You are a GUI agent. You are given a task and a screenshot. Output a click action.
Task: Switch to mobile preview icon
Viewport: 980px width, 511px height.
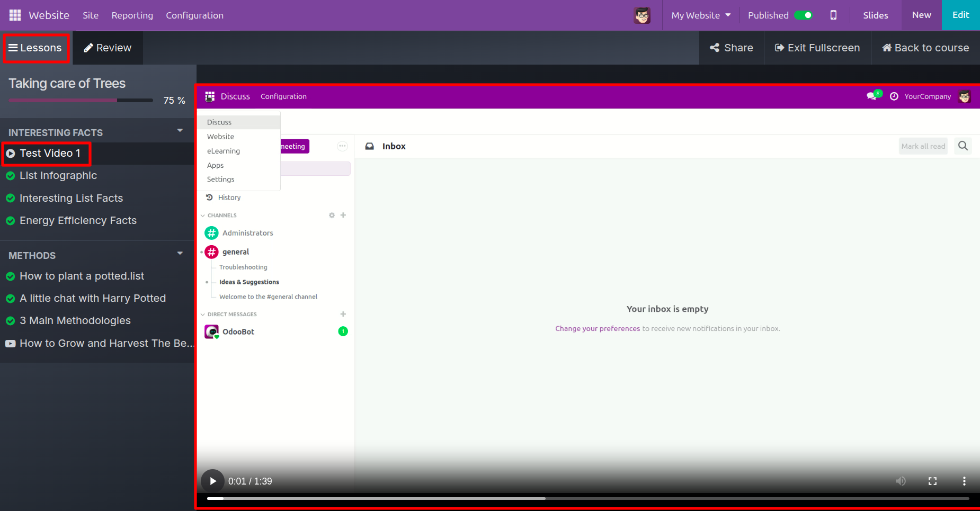[x=833, y=15]
